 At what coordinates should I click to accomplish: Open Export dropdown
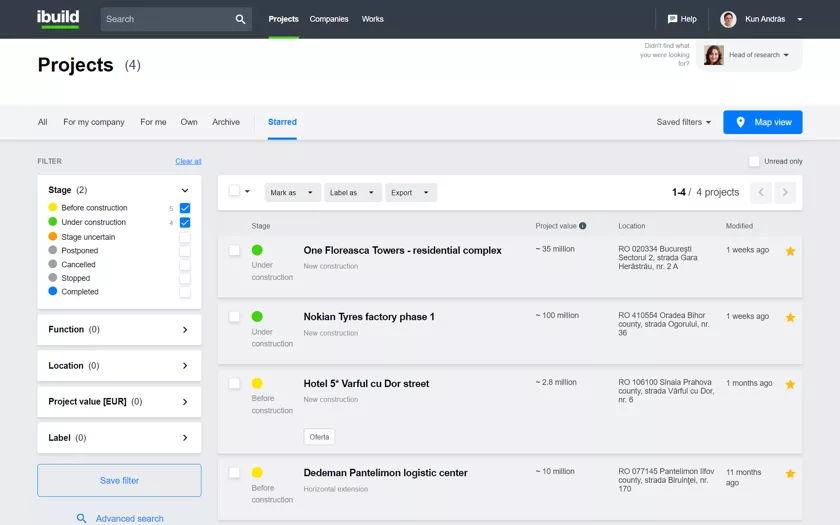[x=411, y=192]
